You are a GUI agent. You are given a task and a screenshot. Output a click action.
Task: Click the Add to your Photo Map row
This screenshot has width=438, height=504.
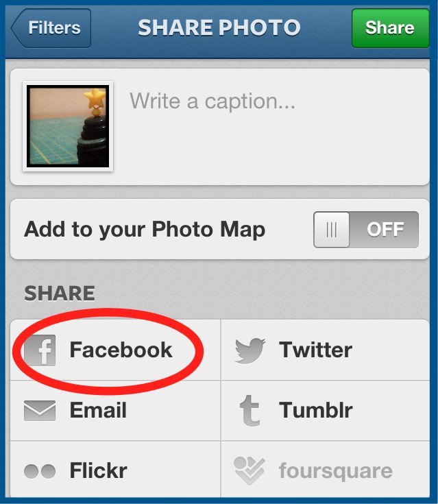tap(220, 229)
